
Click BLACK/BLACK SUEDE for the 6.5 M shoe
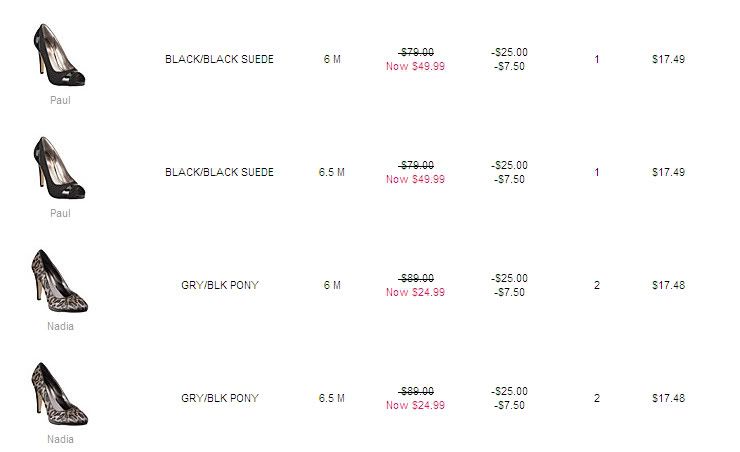point(219,172)
